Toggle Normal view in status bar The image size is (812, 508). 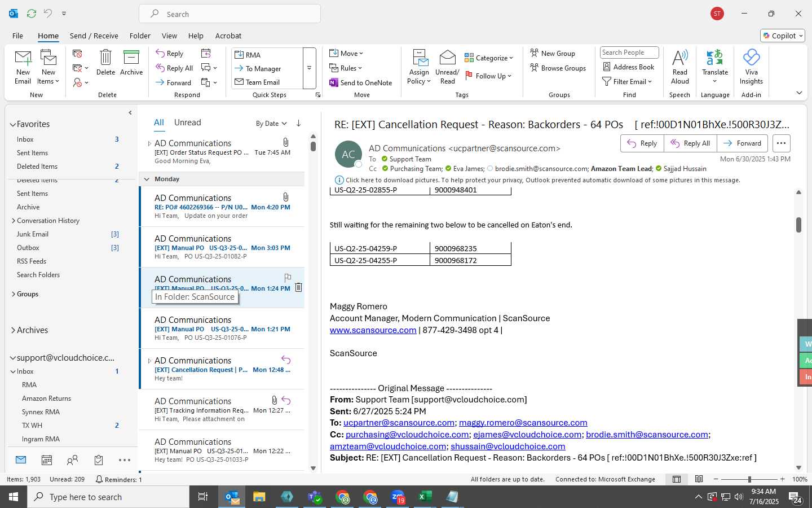(677, 479)
